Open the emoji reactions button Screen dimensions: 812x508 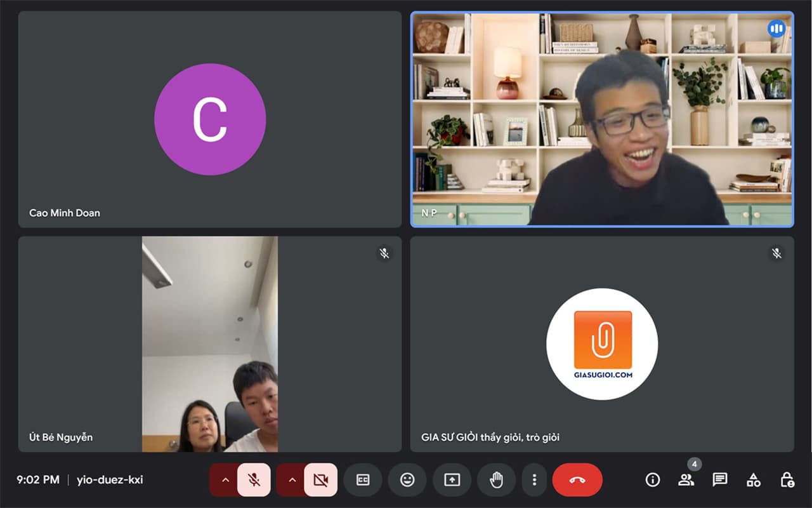coord(407,480)
